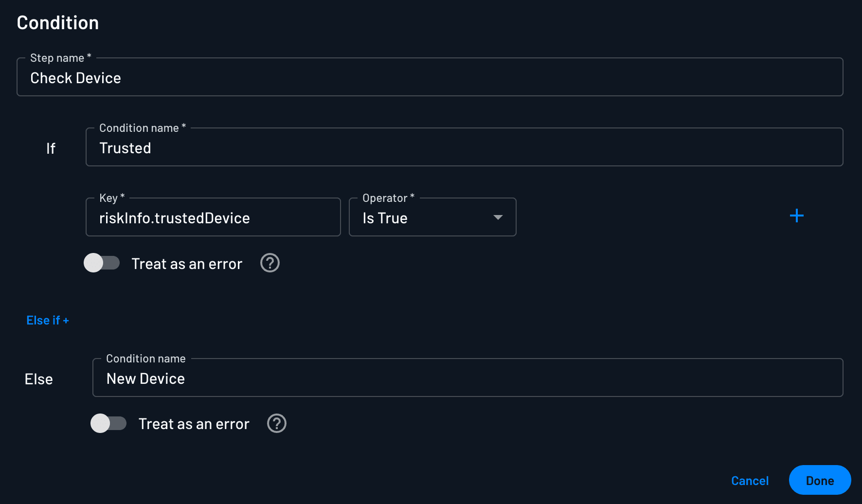This screenshot has height=504, width=862.
Task: Click the Operator dropdown arrow icon
Action: [x=498, y=218]
